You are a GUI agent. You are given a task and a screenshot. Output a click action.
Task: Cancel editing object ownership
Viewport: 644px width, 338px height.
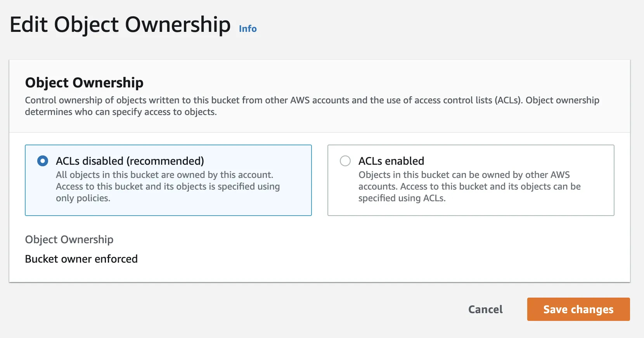pos(485,309)
